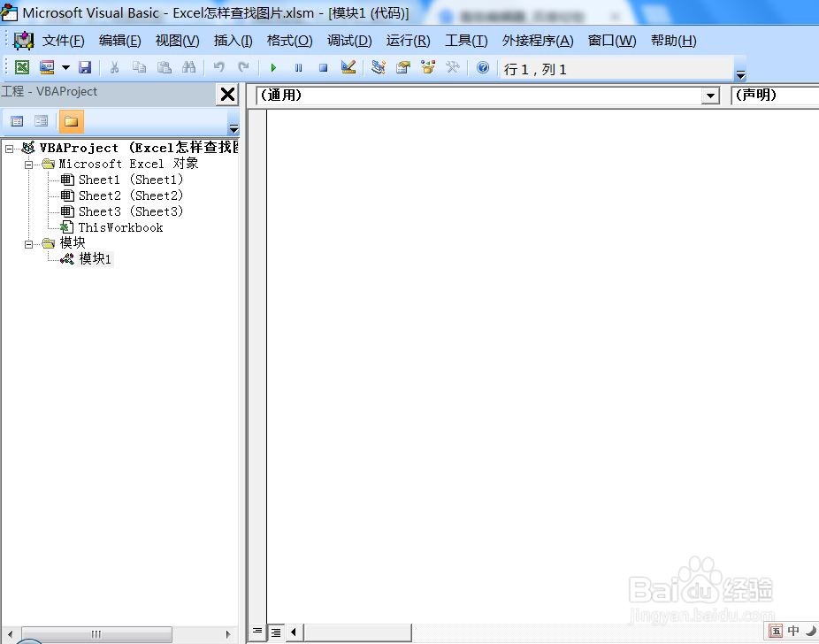Viewport: 819px width, 644px height.
Task: Click Undo arrow icon
Action: (x=218, y=67)
